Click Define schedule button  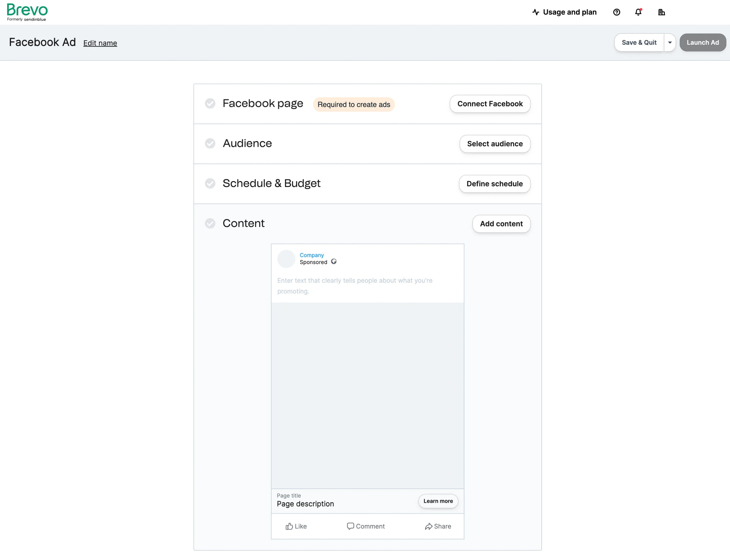[494, 184]
